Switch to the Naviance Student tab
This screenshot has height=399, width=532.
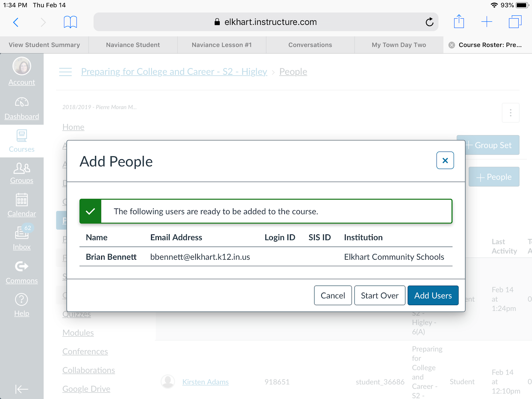(133, 45)
